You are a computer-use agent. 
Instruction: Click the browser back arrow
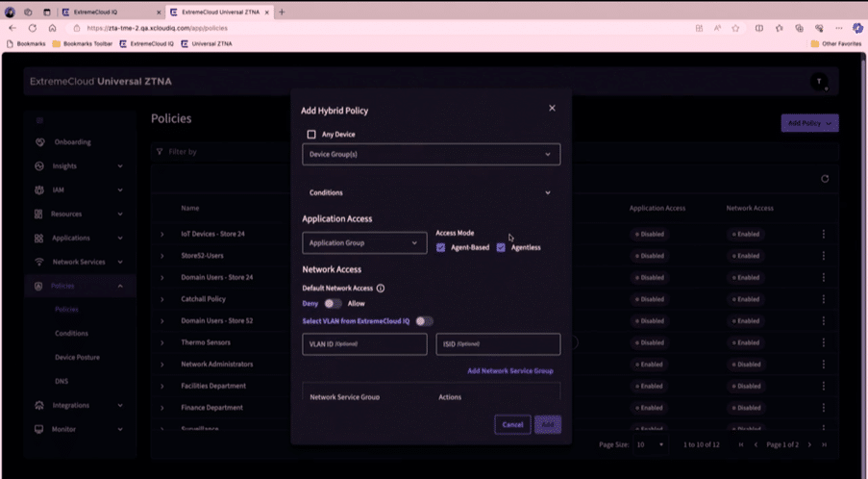12,28
